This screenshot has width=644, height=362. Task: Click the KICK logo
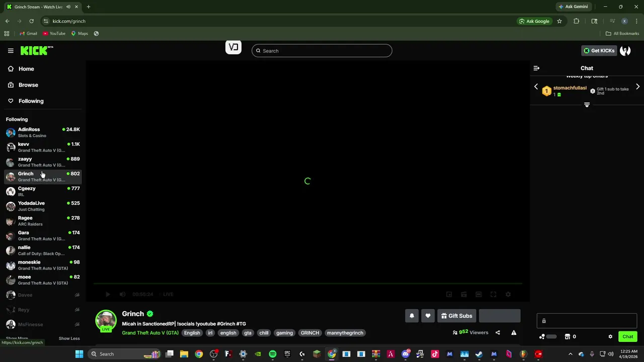[36, 50]
